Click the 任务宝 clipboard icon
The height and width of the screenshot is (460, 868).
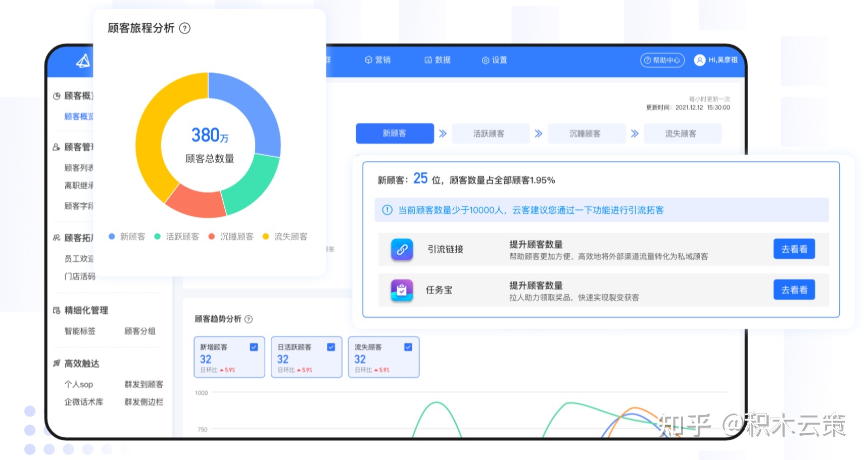pos(402,290)
